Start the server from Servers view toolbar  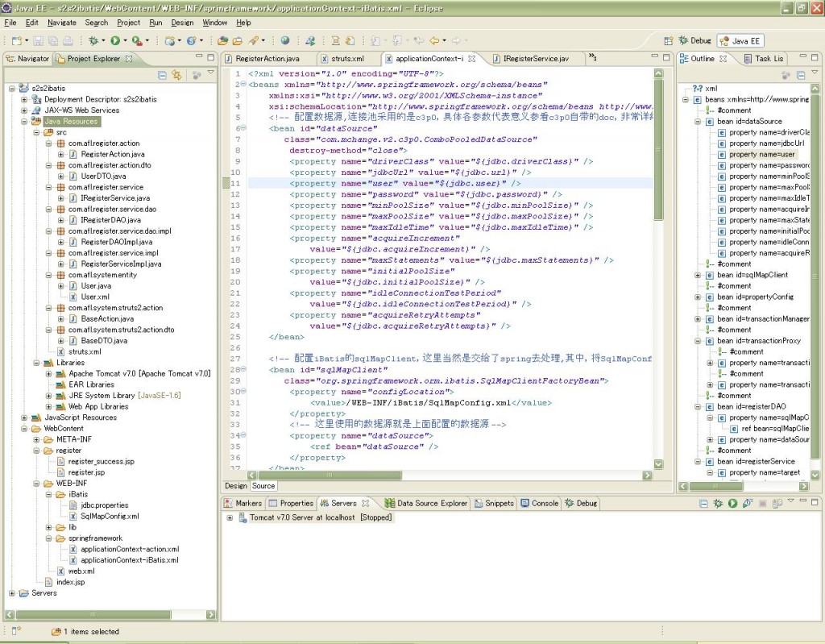click(x=732, y=504)
